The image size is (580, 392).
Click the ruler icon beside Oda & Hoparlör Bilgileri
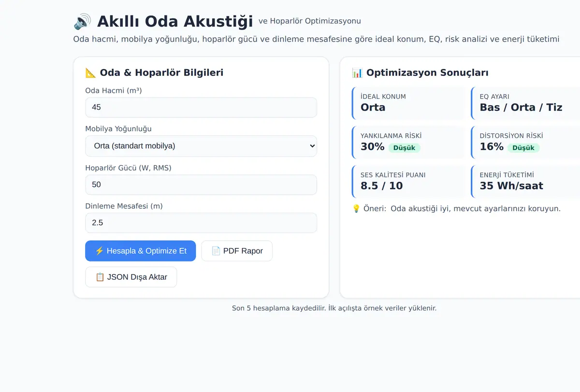point(90,73)
